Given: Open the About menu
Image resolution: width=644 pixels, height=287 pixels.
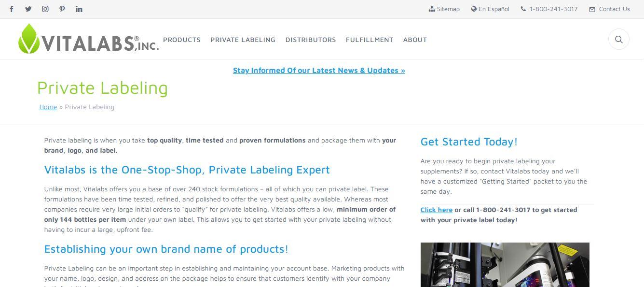Looking at the screenshot, I should [x=415, y=40].
